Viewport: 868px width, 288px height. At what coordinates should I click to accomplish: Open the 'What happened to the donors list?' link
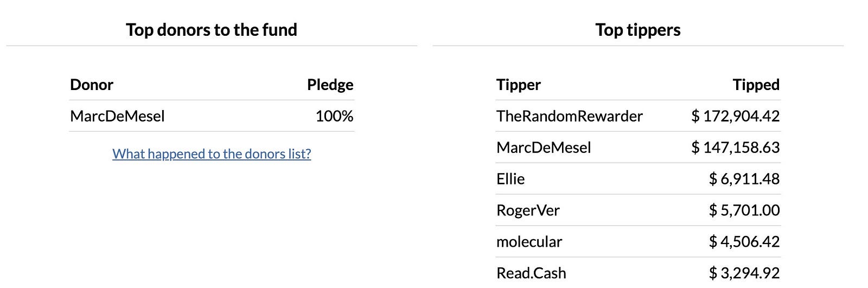pos(212,154)
